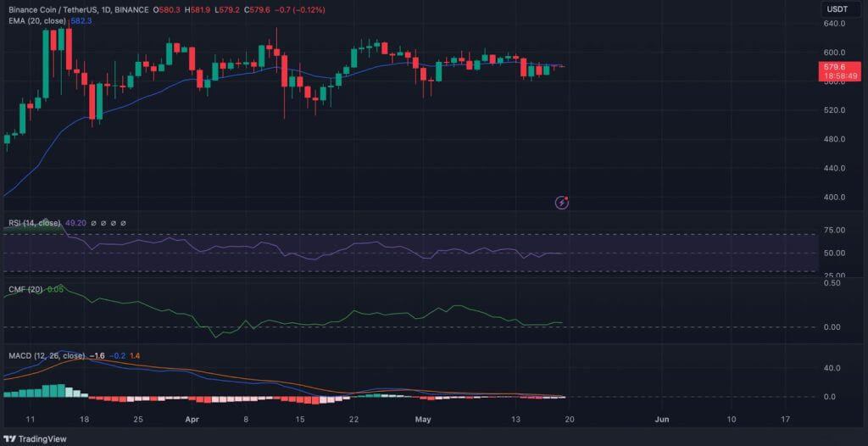The height and width of the screenshot is (446, 868).
Task: Click the bar countdown 18:58:49
Action: click(x=842, y=76)
